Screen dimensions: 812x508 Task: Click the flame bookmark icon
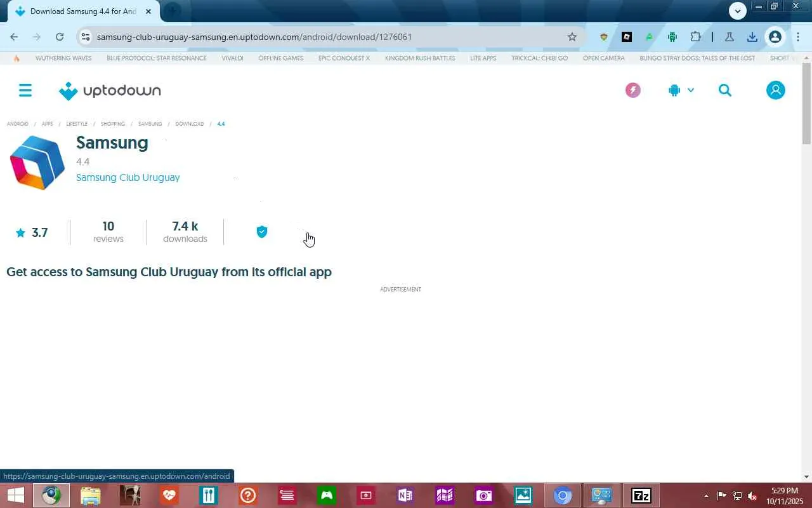coord(16,58)
